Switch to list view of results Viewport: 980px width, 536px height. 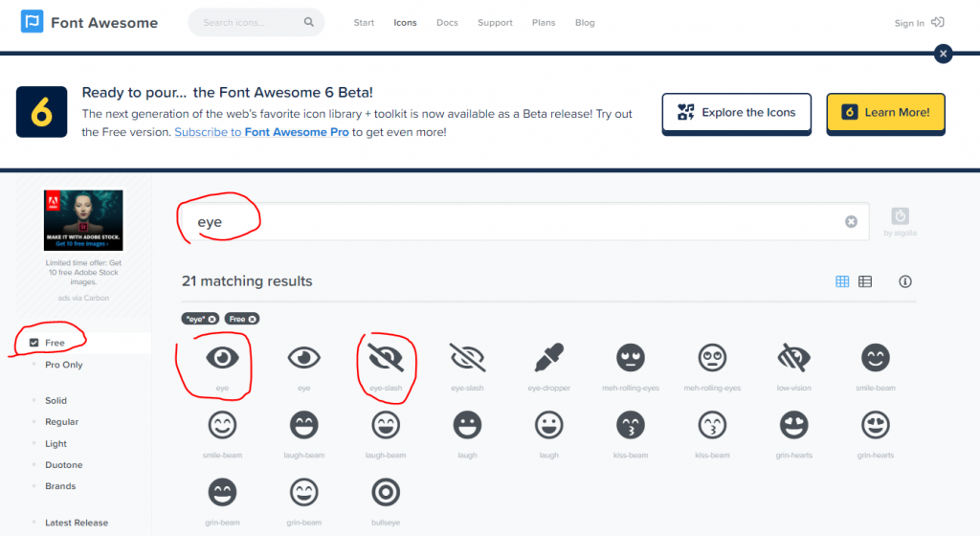[865, 281]
